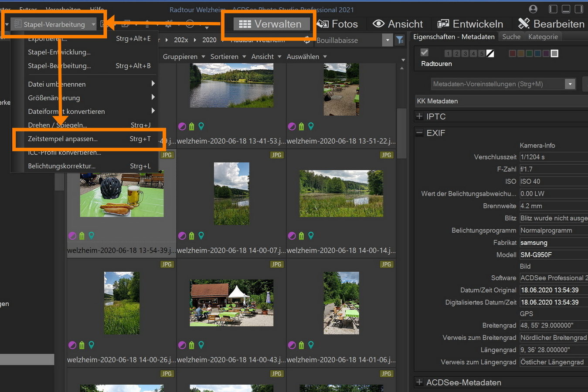
Task: Expand the IPTC section
Action: click(419, 117)
